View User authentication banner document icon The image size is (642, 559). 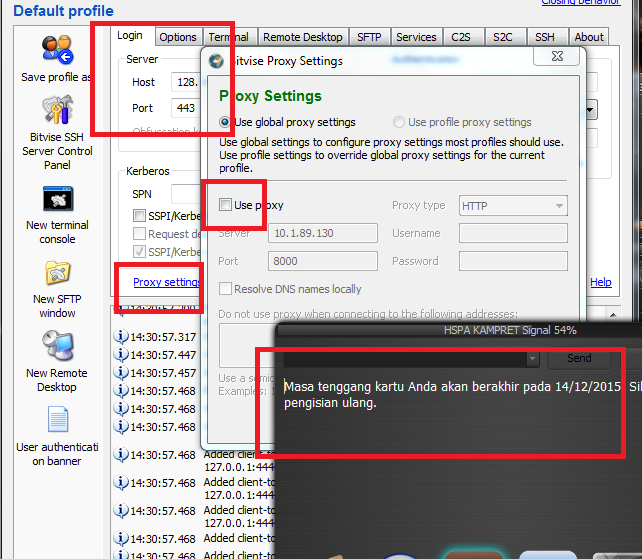[58, 419]
